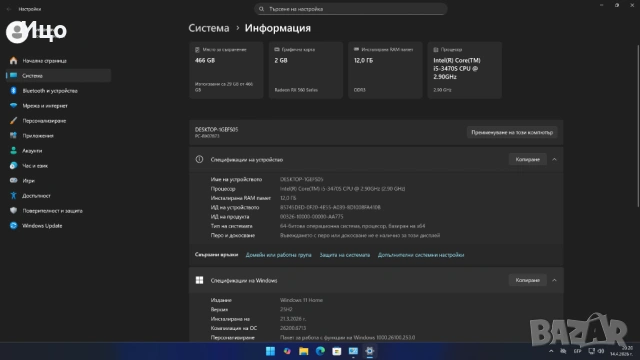The image size is (640, 360).
Task: Click the Settings gear in taskbar
Action: click(370, 351)
